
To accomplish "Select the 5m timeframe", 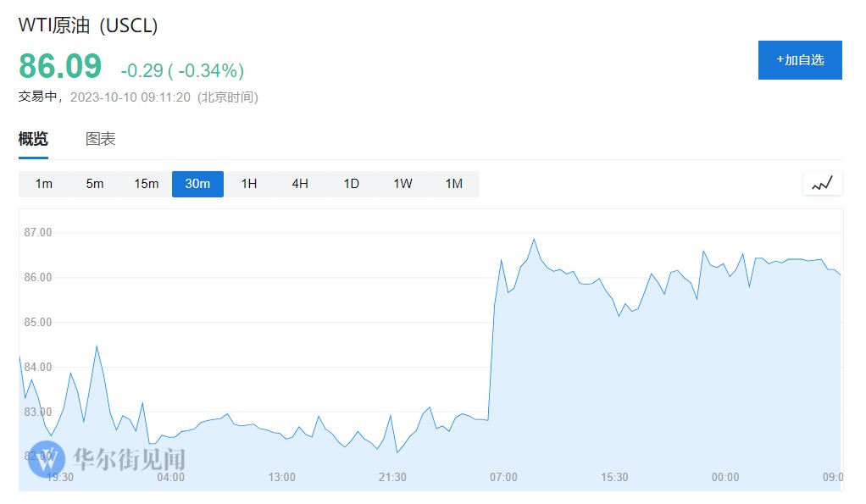I will tap(95, 184).
